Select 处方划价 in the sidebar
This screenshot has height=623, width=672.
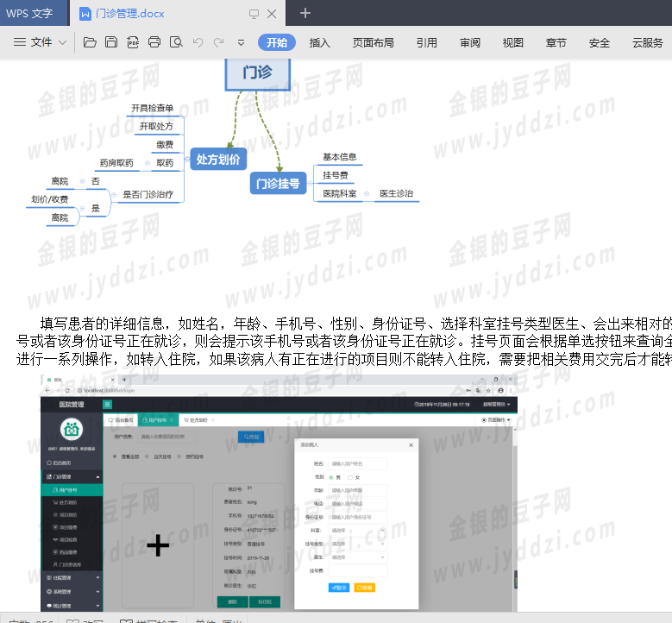[72, 502]
